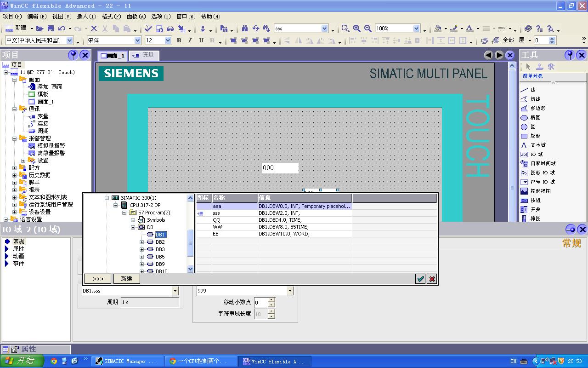Open the language dropdown 中文(中华人民共和国)
Image resolution: width=588 pixels, height=368 pixels.
point(70,40)
